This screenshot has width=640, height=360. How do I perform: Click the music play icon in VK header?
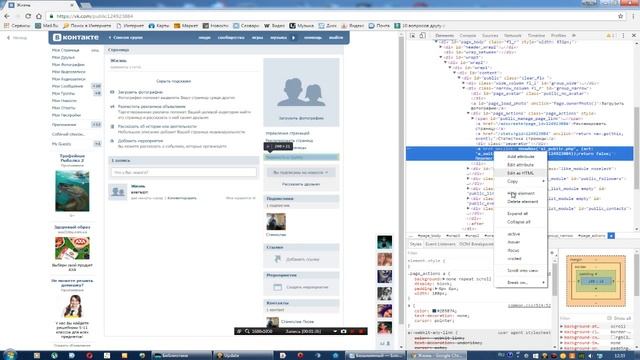293,38
